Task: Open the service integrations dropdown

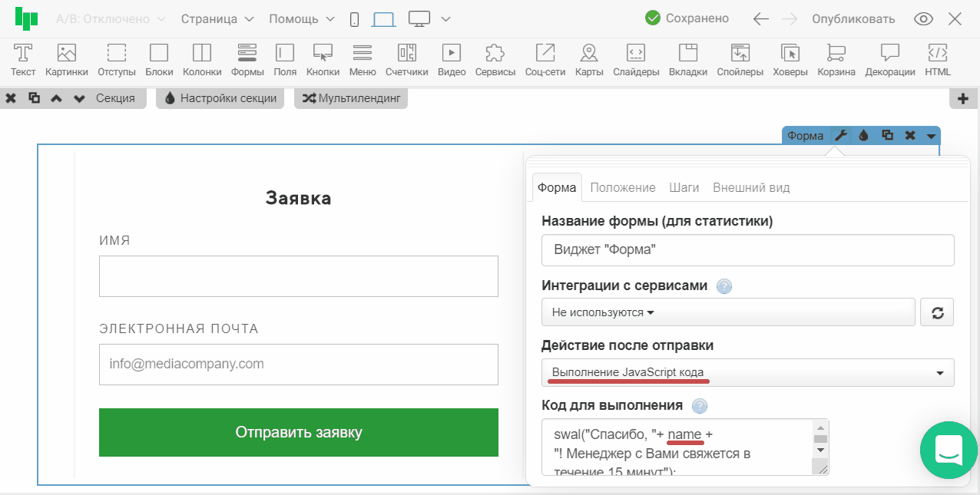Action: tap(727, 312)
